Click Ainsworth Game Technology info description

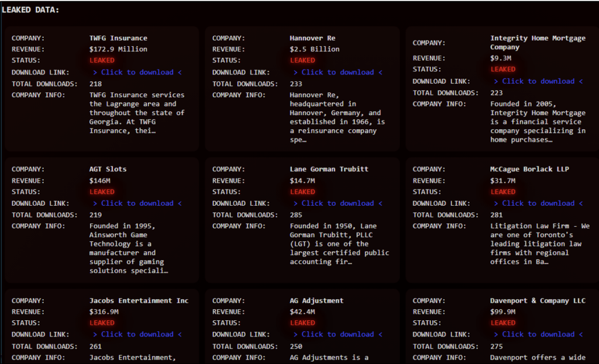click(x=129, y=248)
